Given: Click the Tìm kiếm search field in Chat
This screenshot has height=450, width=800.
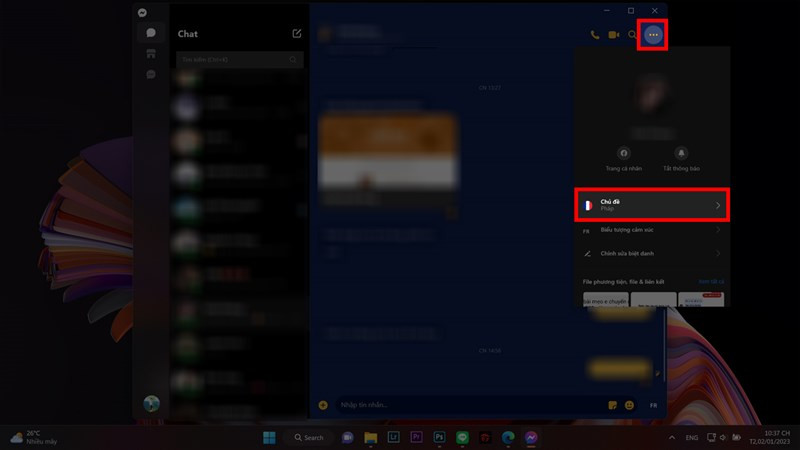Looking at the screenshot, I should [x=238, y=60].
